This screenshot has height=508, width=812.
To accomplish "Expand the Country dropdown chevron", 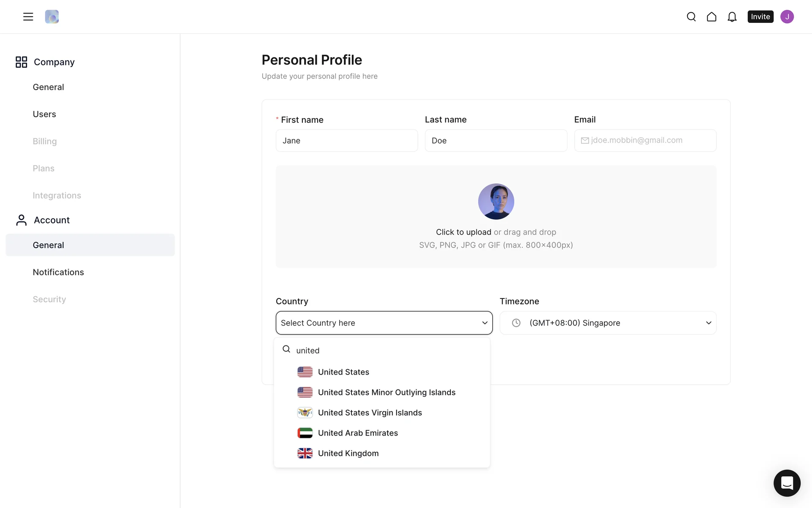I will coord(485,323).
